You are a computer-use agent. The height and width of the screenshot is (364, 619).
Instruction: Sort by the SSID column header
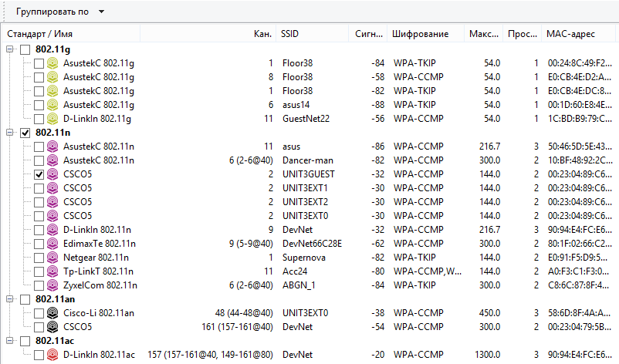point(313,34)
